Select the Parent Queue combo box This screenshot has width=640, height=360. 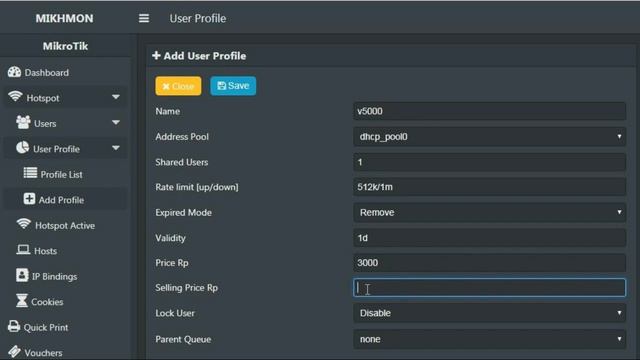489,339
